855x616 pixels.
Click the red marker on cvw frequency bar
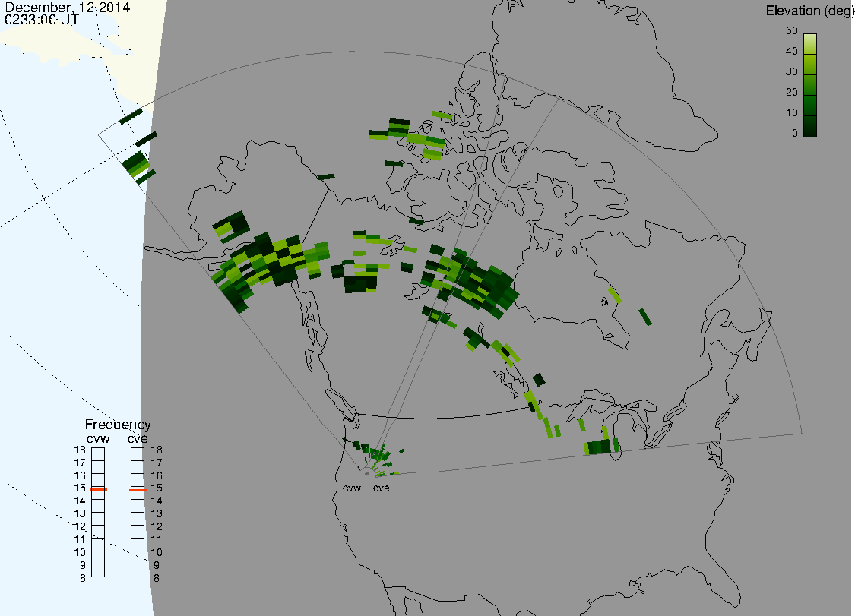coord(98,489)
